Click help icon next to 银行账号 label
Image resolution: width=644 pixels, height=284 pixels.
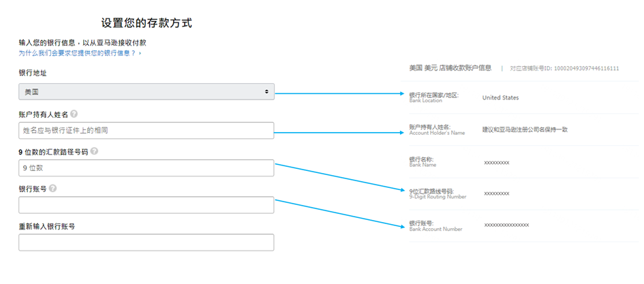pyautogui.click(x=52, y=189)
